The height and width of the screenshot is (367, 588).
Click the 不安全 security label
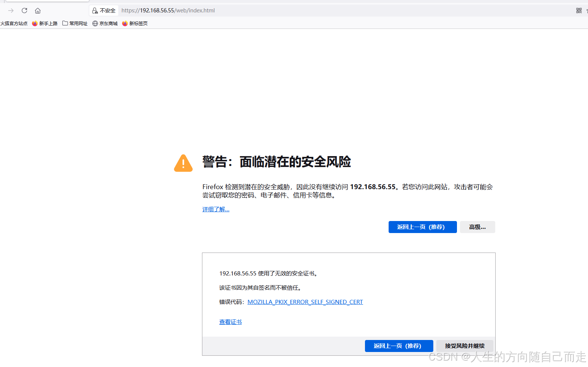[x=108, y=11]
